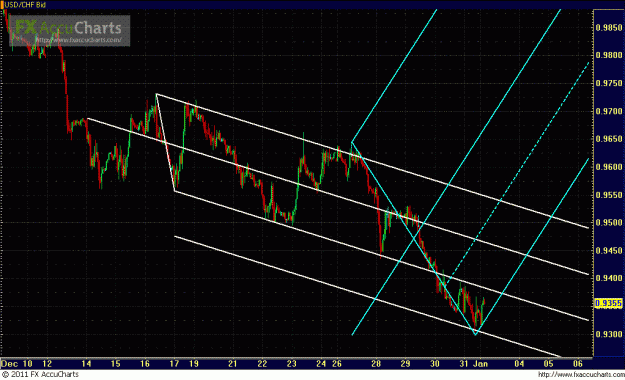Click the © 2011 FX AccuCharts copyright text

pyautogui.click(x=41, y=374)
